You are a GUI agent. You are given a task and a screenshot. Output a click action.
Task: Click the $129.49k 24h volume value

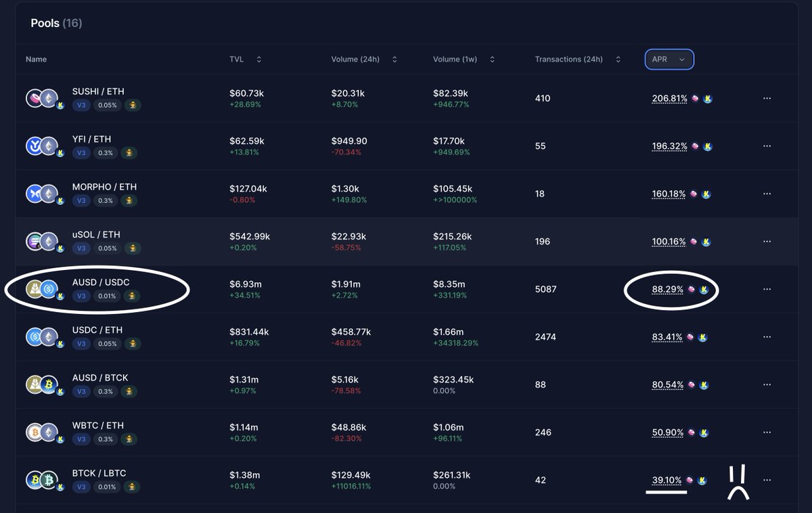coord(351,475)
